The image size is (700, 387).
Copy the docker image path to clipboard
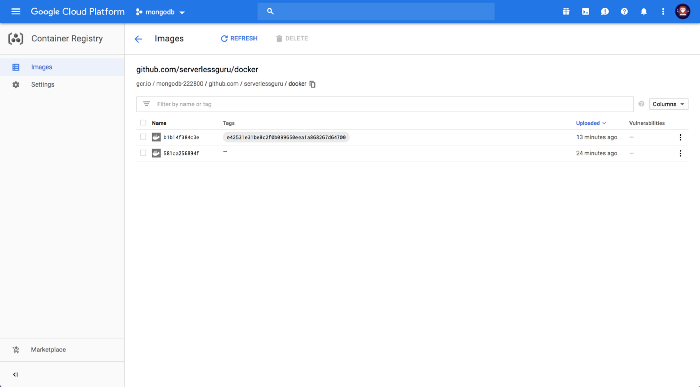pyautogui.click(x=312, y=84)
